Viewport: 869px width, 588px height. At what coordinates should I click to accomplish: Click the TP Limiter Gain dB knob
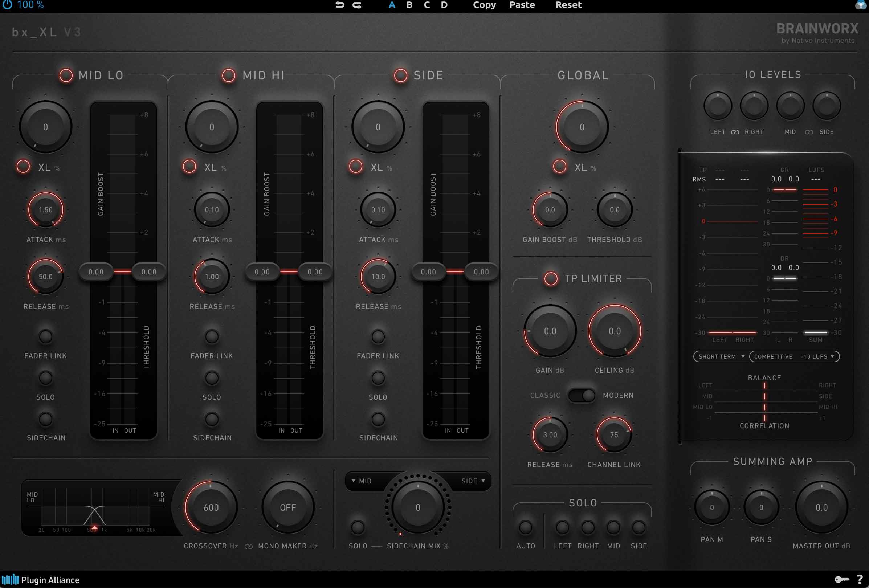pos(550,331)
